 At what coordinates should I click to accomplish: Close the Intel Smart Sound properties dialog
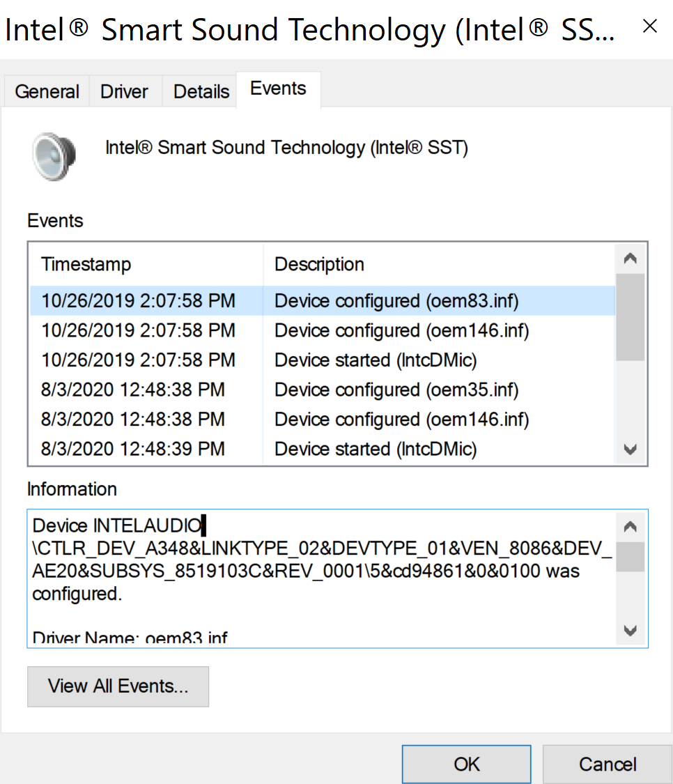tap(649, 26)
